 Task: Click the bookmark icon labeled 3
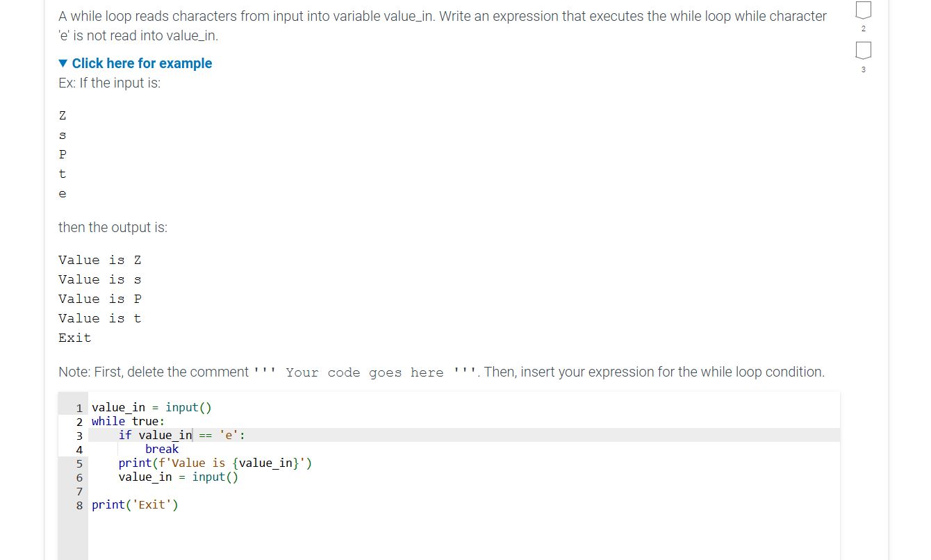point(863,51)
